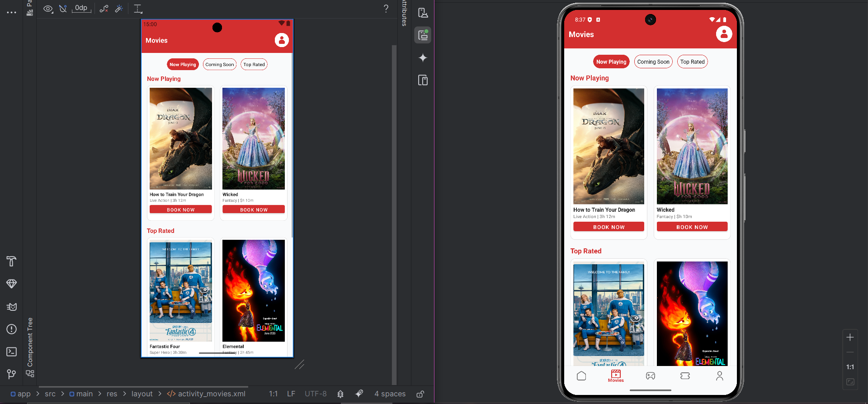The width and height of the screenshot is (868, 404).
Task: Select the layout breadcrumb folder
Action: pyautogui.click(x=142, y=394)
